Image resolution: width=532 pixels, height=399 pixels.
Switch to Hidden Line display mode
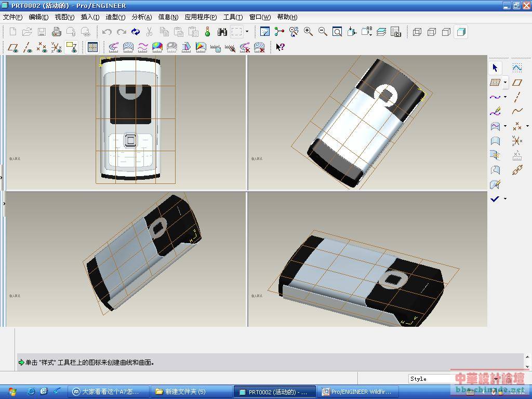pos(431,32)
